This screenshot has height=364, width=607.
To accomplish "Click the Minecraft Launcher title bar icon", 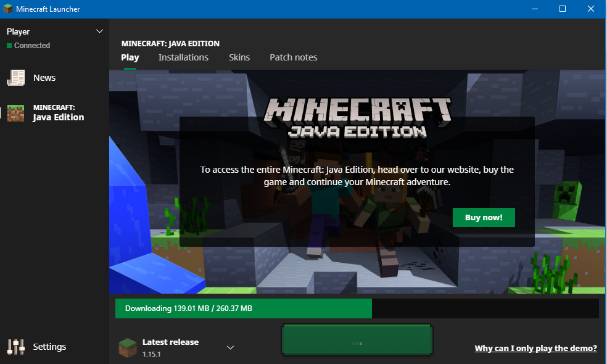I will (x=8, y=9).
